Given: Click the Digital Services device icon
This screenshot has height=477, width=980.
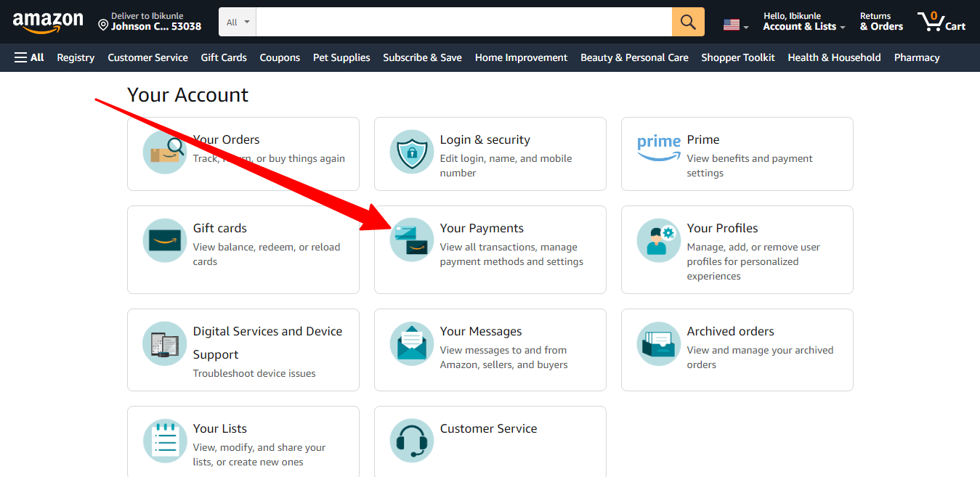Looking at the screenshot, I should 165,343.
